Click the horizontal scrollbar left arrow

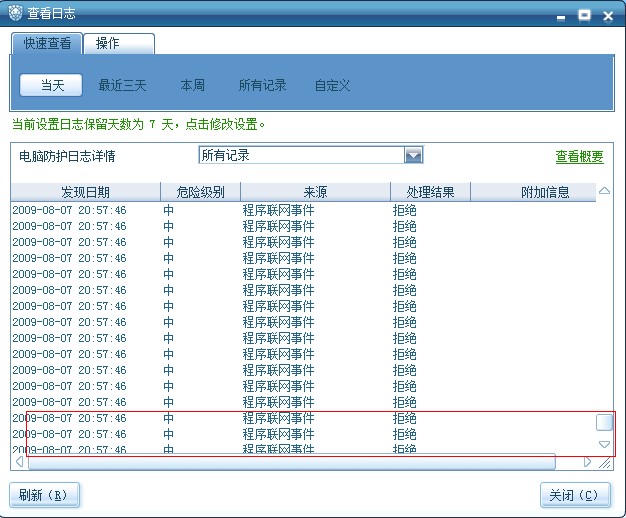click(19, 462)
